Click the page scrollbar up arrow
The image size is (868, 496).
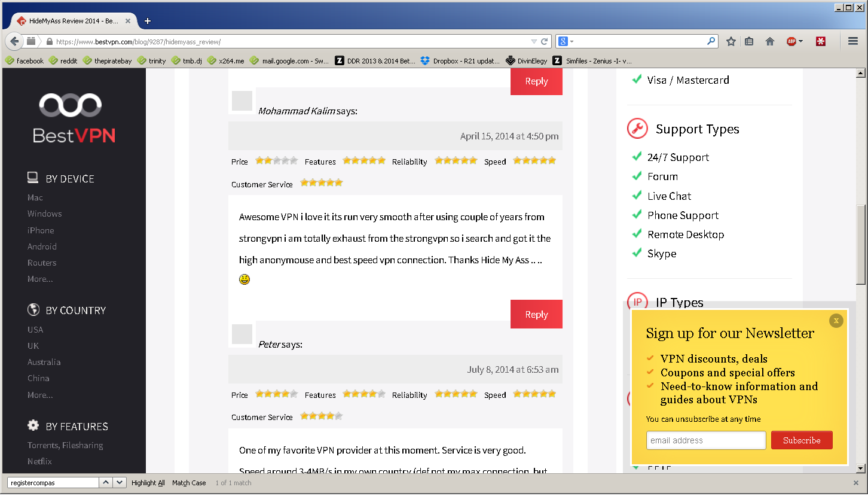point(861,74)
